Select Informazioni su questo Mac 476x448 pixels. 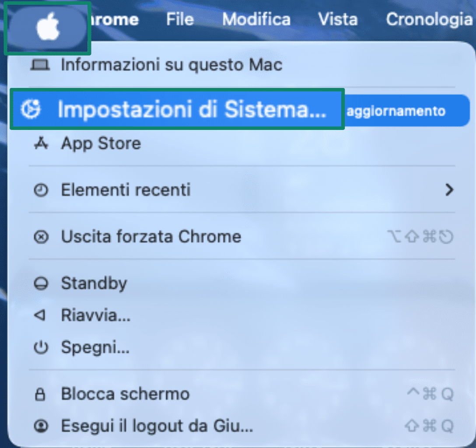[x=171, y=65]
